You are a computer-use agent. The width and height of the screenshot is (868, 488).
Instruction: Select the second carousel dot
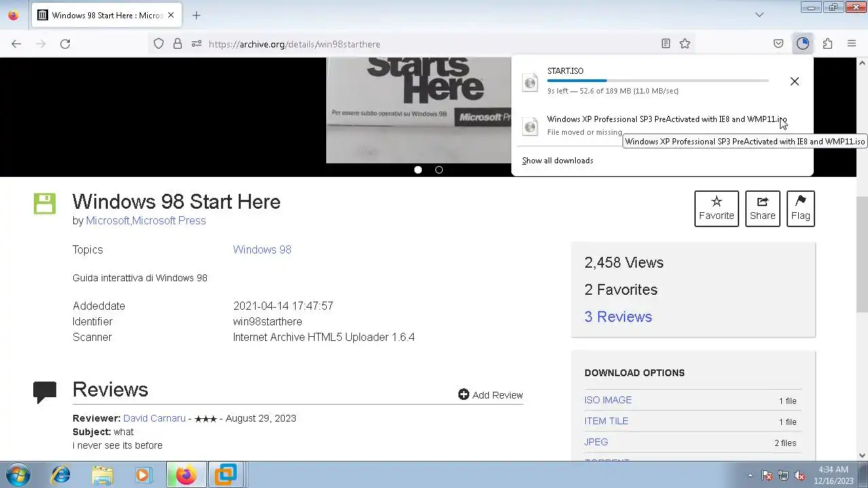[439, 169]
